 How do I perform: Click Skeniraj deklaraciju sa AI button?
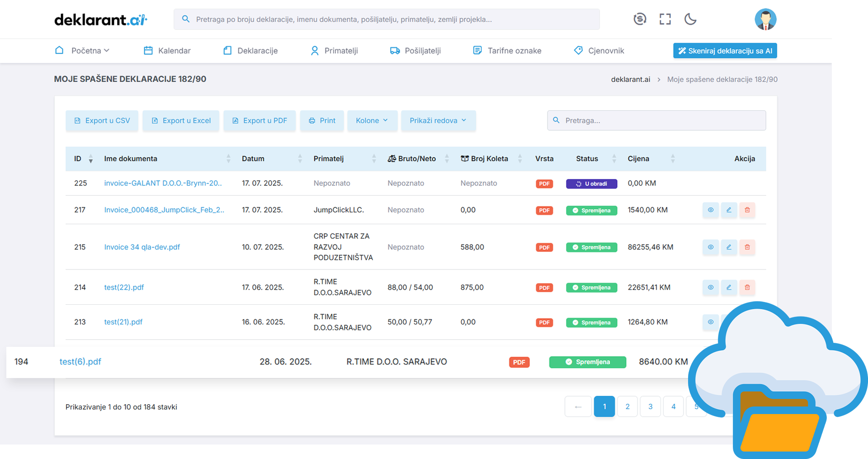725,51
